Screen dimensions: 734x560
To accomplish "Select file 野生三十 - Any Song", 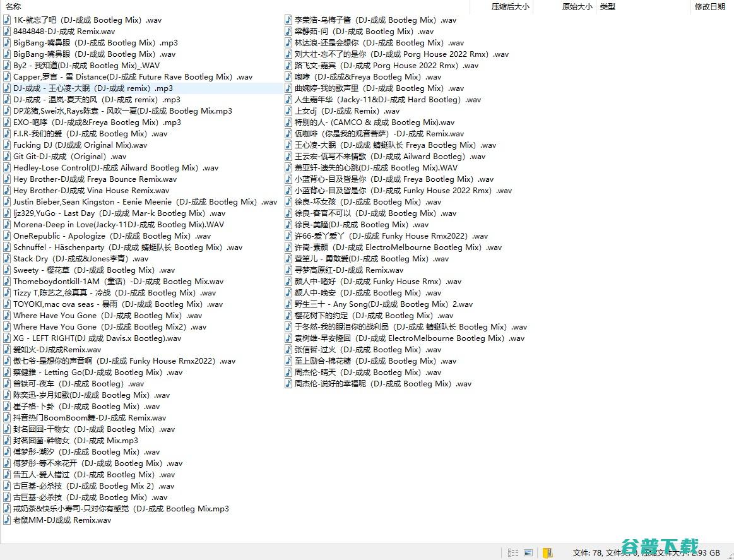I will [384, 304].
